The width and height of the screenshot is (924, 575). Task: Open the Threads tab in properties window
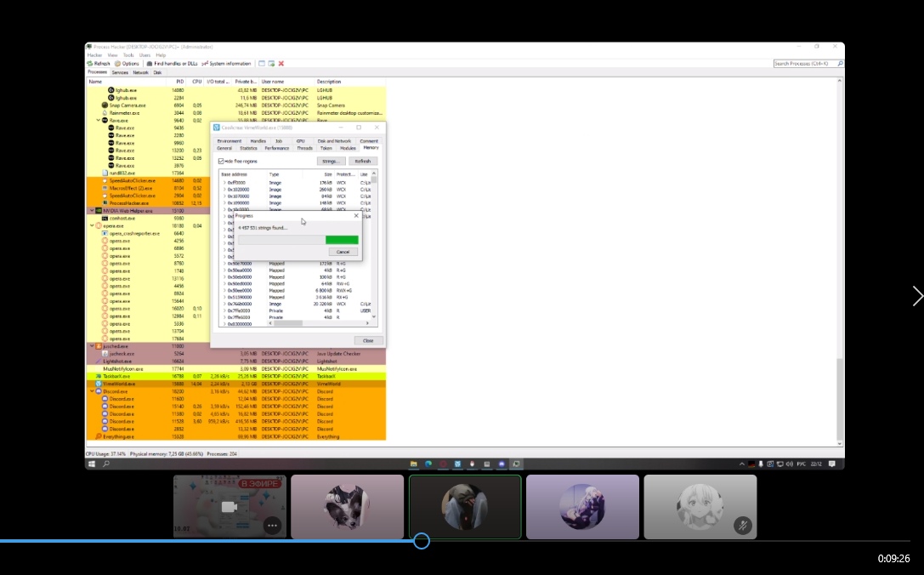[x=304, y=148]
